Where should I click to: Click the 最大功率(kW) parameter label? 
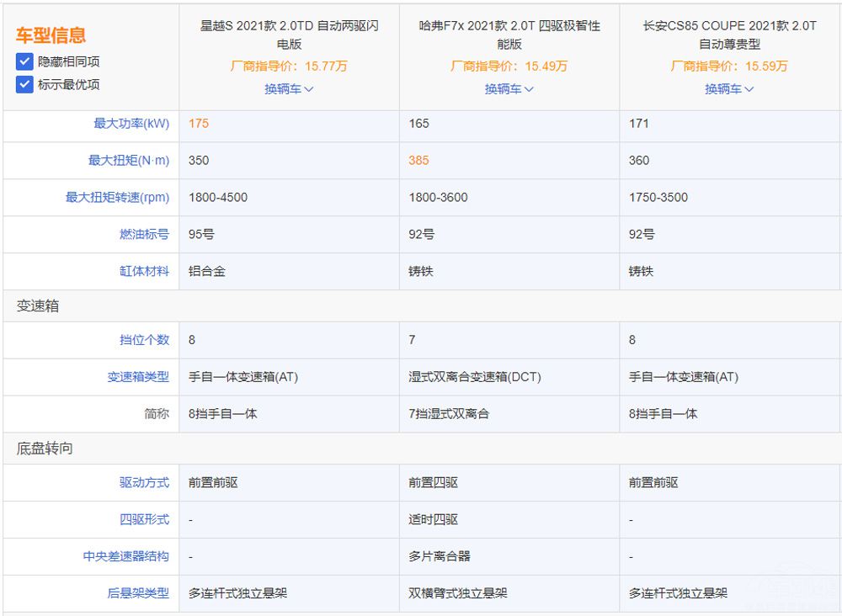[131, 124]
